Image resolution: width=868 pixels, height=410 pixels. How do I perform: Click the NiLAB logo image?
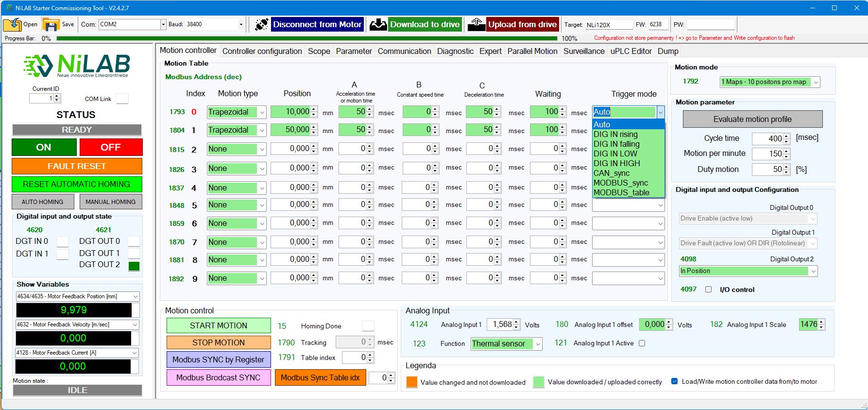(77, 66)
